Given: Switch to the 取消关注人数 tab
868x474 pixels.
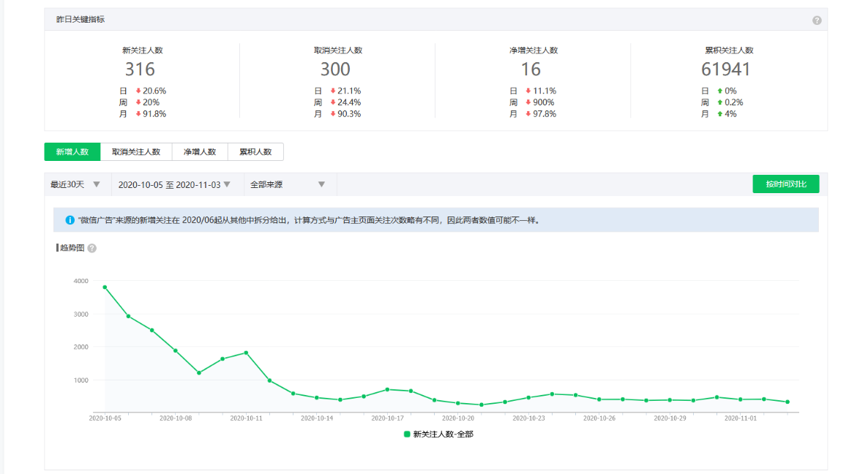Looking at the screenshot, I should coord(136,151).
